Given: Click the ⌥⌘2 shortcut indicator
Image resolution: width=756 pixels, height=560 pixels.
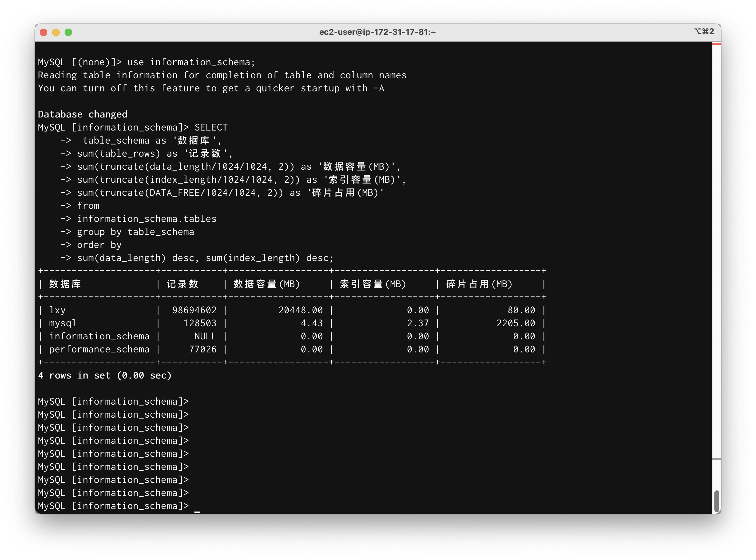Looking at the screenshot, I should [x=704, y=31].
